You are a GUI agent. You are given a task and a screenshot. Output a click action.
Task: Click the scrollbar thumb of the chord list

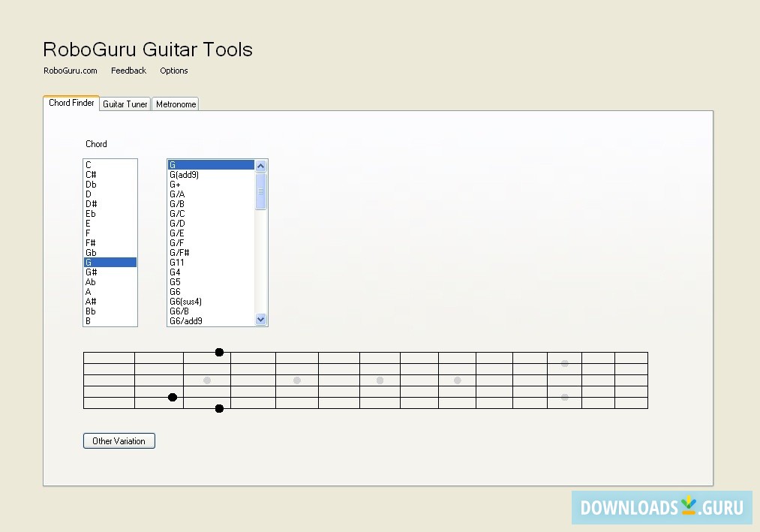point(260,191)
